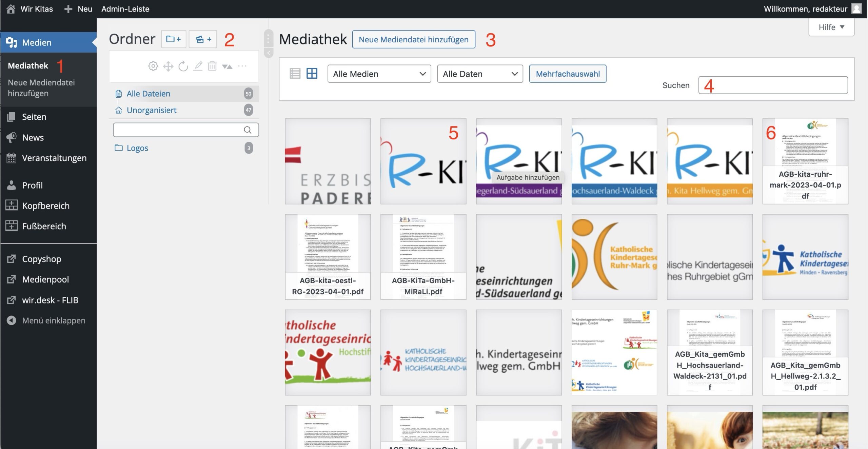Viewport: 868px width, 449px height.
Task: Collapse the folder sidebar with arrow
Action: point(269,53)
